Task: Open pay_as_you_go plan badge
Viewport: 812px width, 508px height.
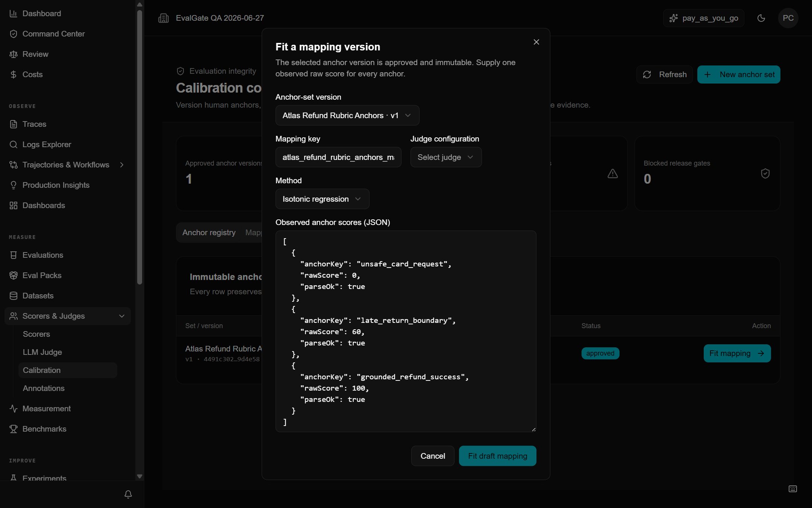Action: 704,18
